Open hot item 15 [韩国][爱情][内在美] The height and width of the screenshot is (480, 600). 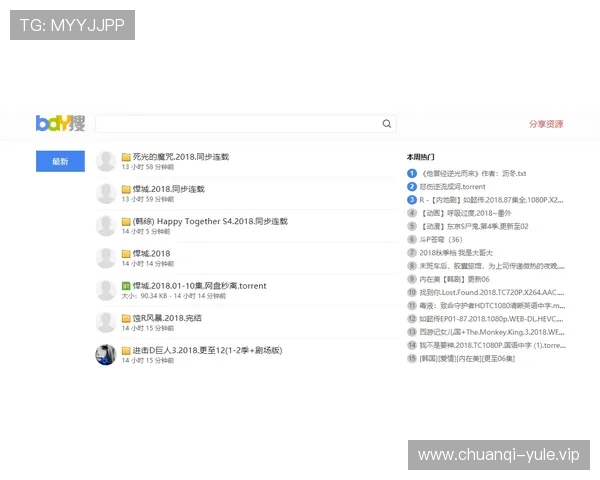(467, 358)
